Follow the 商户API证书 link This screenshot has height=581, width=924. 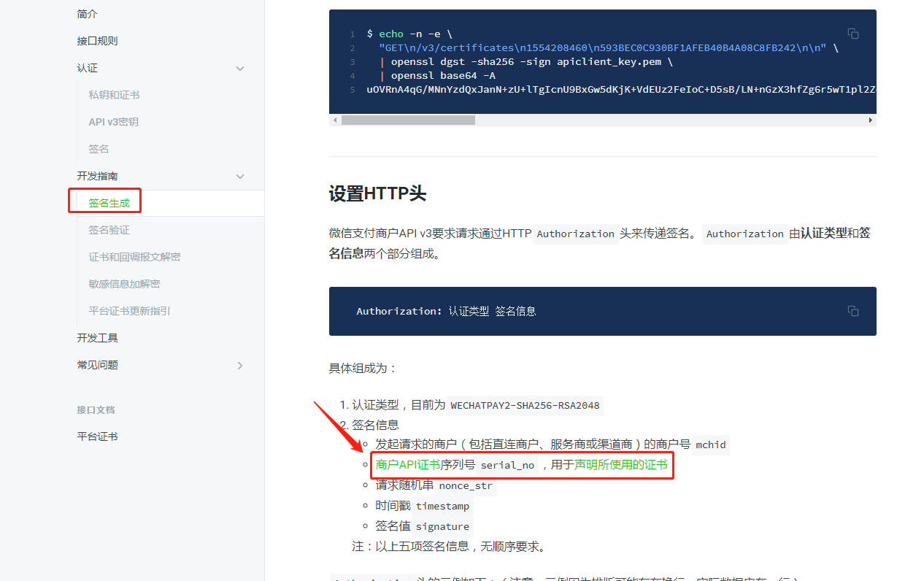click(407, 465)
